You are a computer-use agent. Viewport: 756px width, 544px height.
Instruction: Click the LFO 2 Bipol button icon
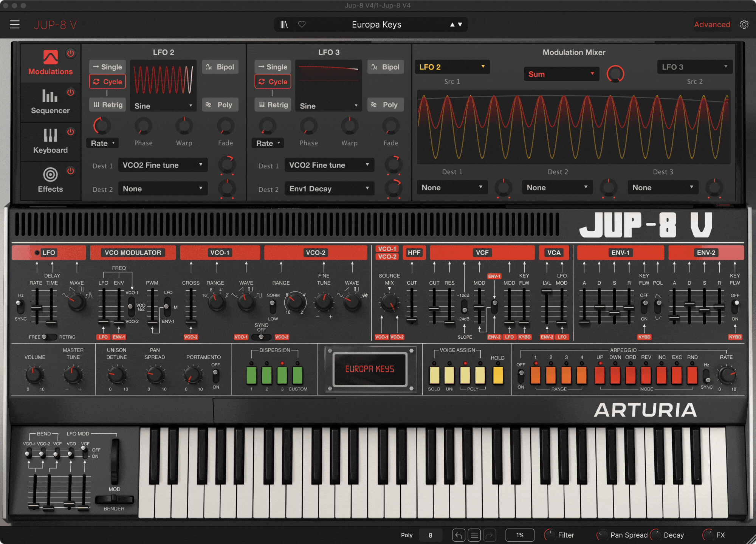[209, 67]
